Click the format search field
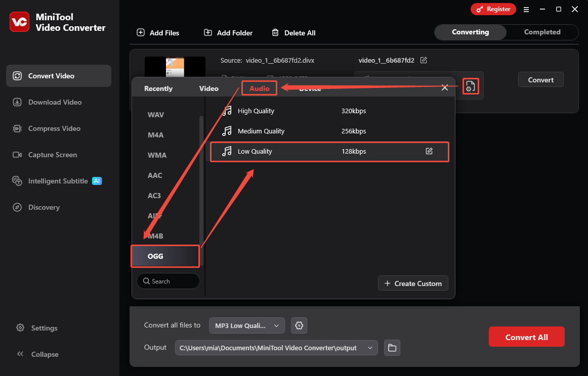Image resolution: width=588 pixels, height=376 pixels. click(168, 281)
